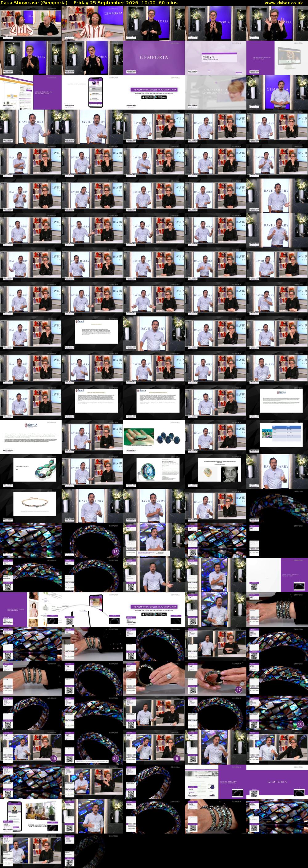The image size is (308, 868).
Task: Open the blue gemstone ring slide thumbnail
Action: (x=154, y=472)
